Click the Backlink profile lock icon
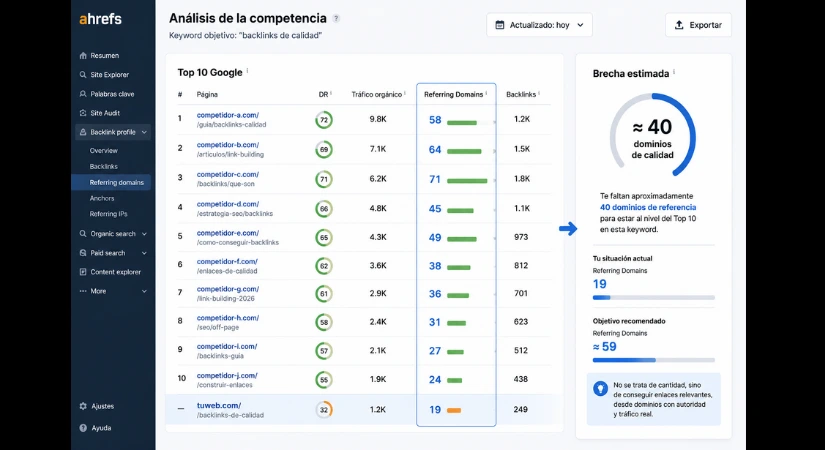The width and height of the screenshot is (825, 450). (x=83, y=132)
